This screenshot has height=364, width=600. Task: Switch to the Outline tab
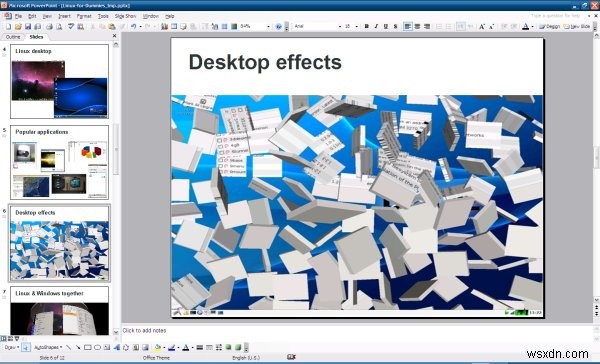click(x=13, y=37)
